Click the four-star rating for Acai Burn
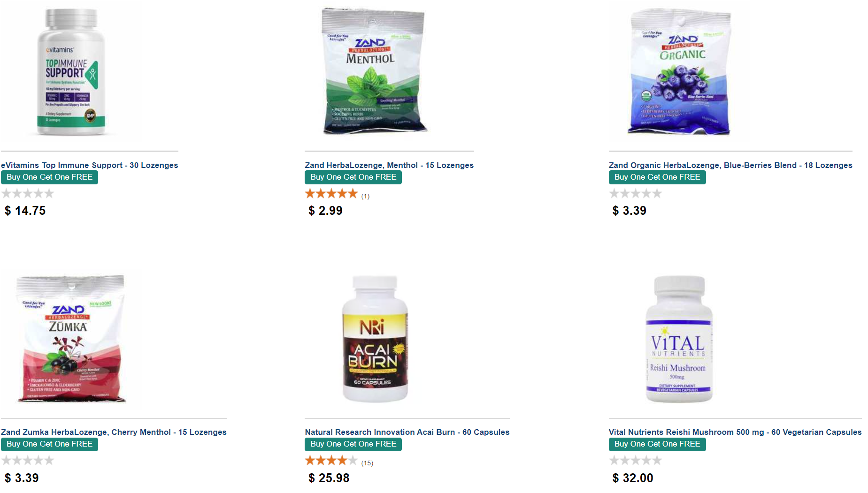Image resolution: width=868 pixels, height=493 pixels. tap(331, 460)
